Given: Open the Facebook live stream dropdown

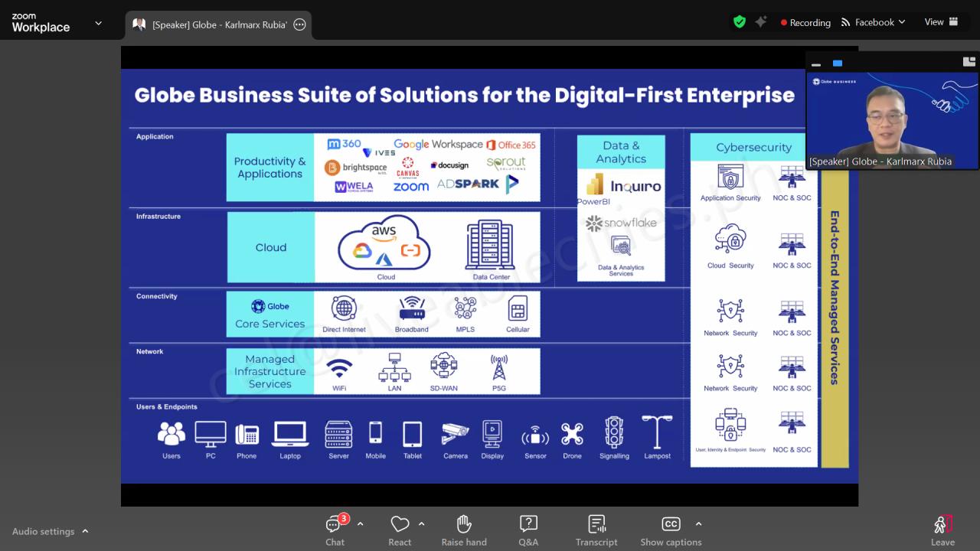Looking at the screenshot, I should click(x=873, y=22).
